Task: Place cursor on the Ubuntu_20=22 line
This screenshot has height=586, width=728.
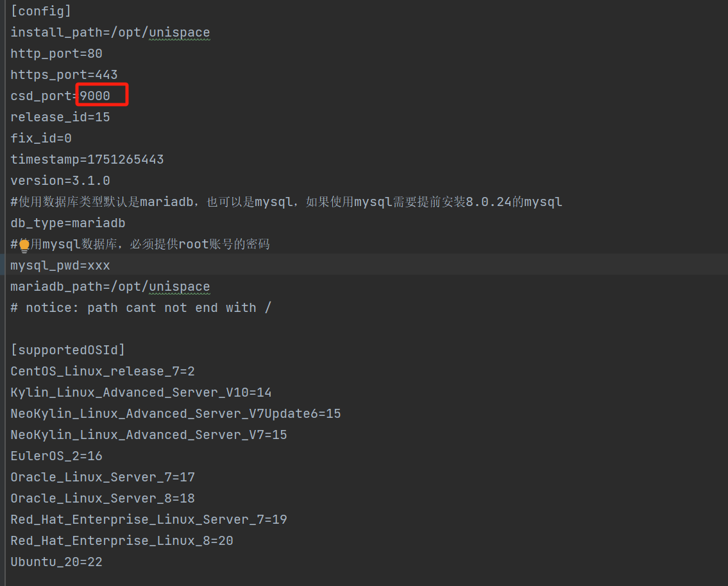Action: (56, 562)
